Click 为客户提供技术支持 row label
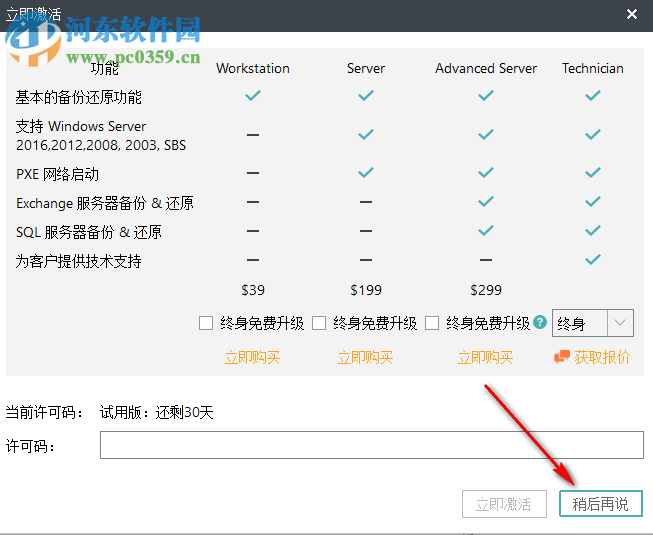The height and width of the screenshot is (535, 653). click(78, 261)
